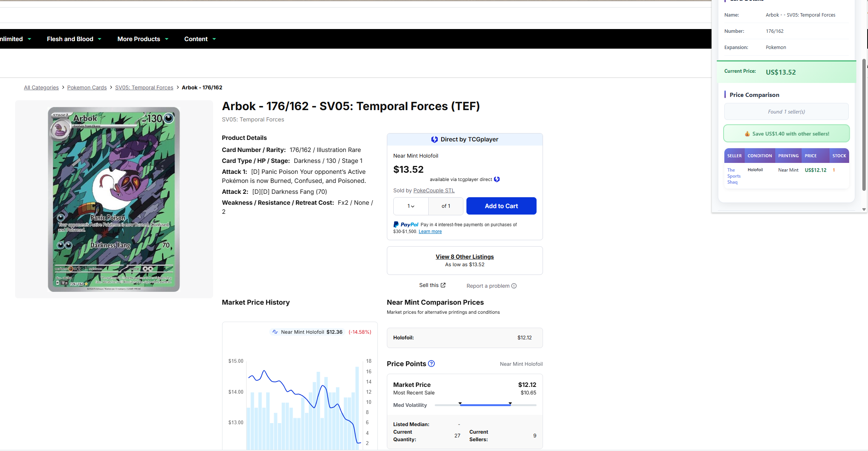Image resolution: width=868 pixels, height=451 pixels.
Task: Click the Most Recent Sale $10.65 value
Action: 528,393
